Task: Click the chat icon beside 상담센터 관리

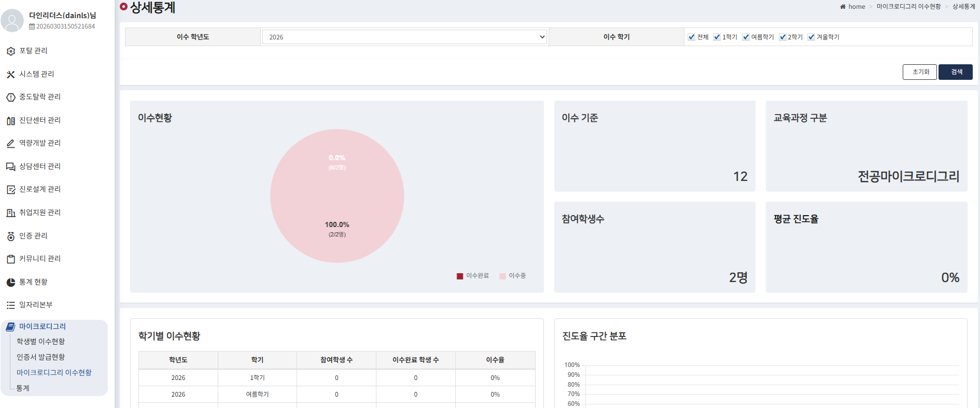Action: (10, 166)
